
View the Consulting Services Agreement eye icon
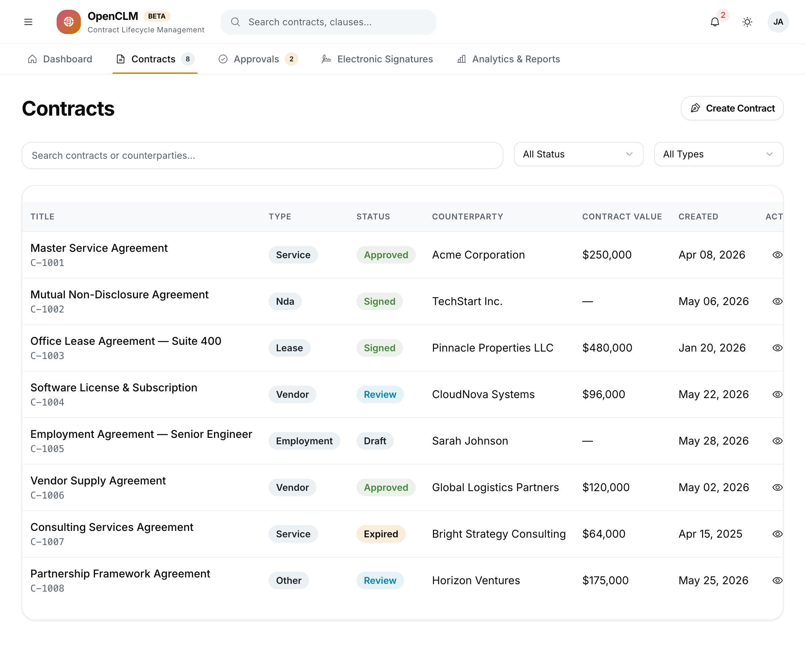click(x=778, y=534)
